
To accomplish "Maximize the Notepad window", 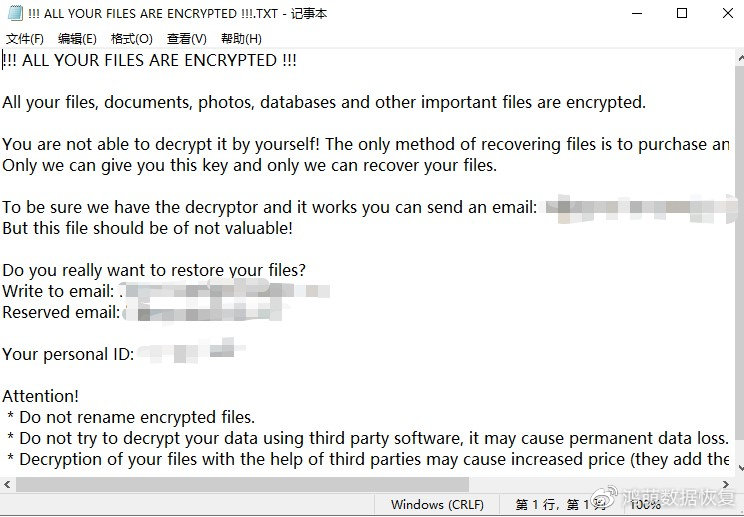I will tap(682, 14).
